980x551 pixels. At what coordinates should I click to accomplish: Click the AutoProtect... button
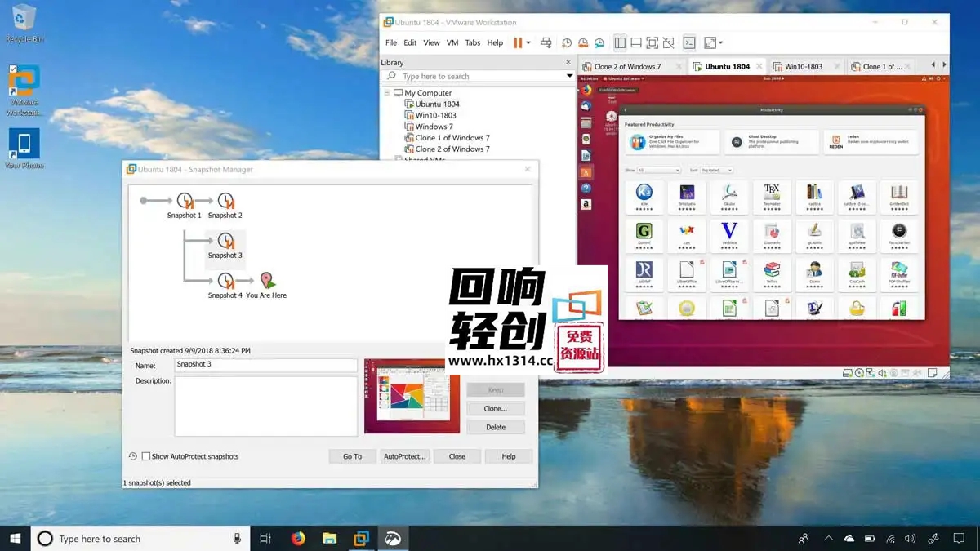405,456
